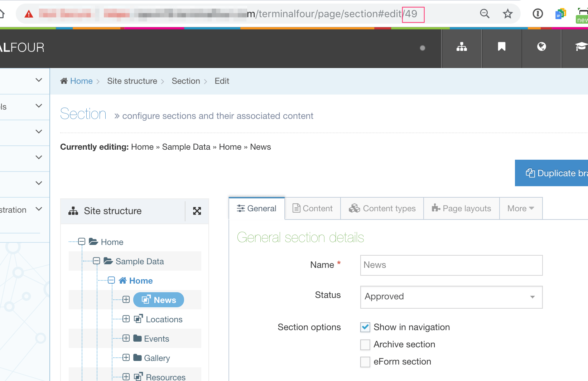This screenshot has height=381, width=588.
Task: Go to Home breadcrumb link
Action: 81,81
